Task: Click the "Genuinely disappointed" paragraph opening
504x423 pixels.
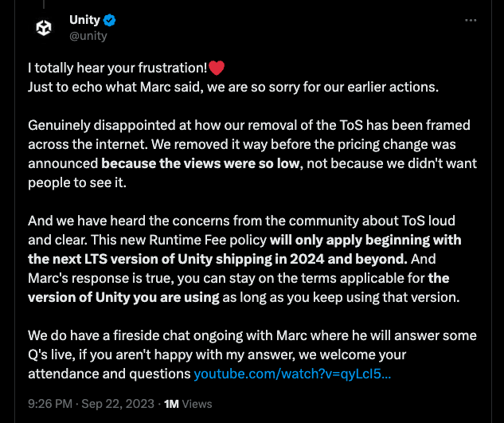Action: [102, 125]
